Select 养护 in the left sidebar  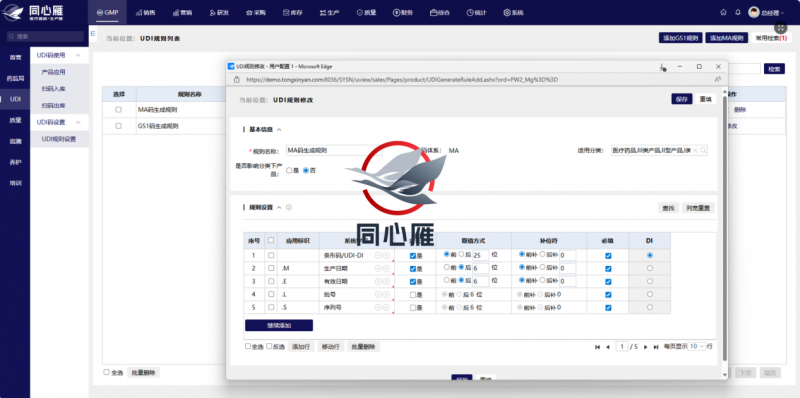pyautogui.click(x=15, y=162)
